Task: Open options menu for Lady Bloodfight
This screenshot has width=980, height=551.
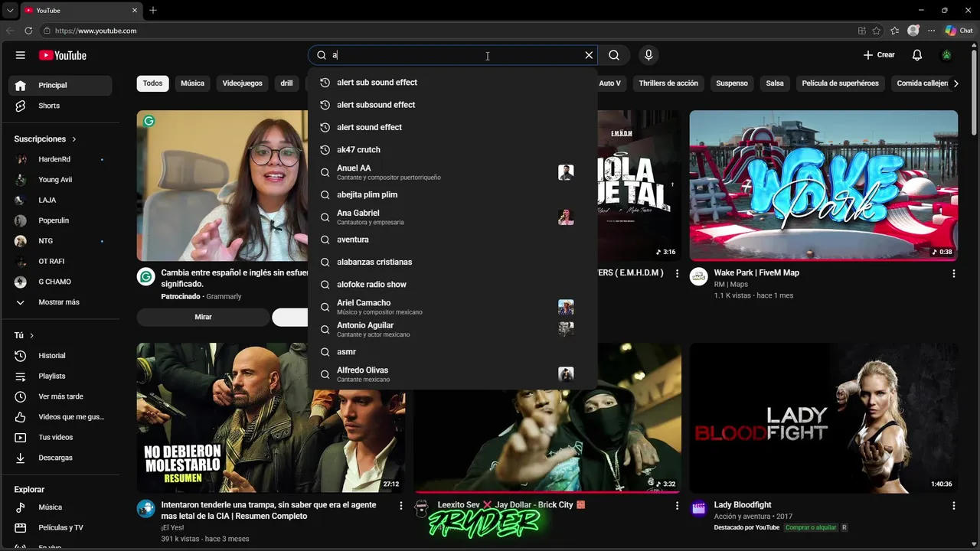Action: pos(954,506)
